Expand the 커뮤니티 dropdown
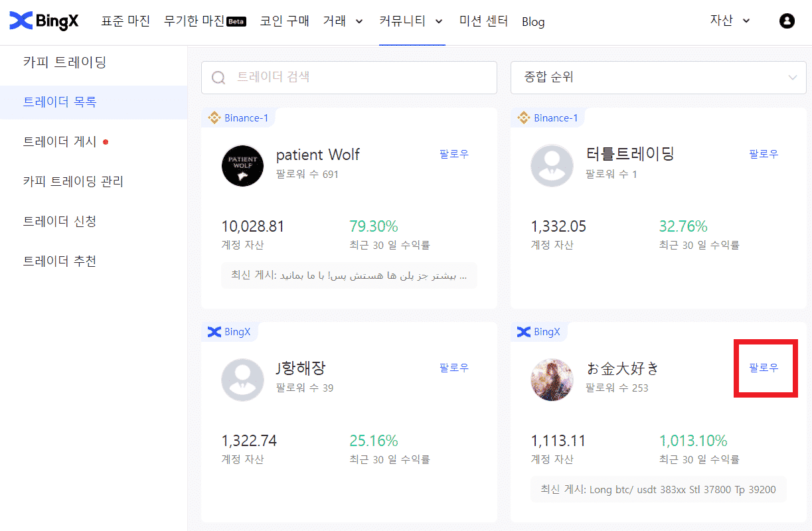Image resolution: width=812 pixels, height=531 pixels. click(412, 21)
